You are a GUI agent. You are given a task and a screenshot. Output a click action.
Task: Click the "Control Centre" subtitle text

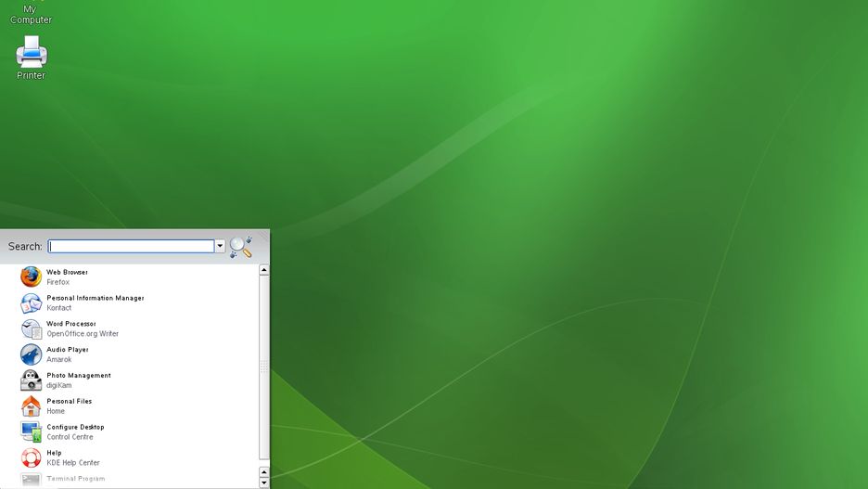[x=70, y=437]
